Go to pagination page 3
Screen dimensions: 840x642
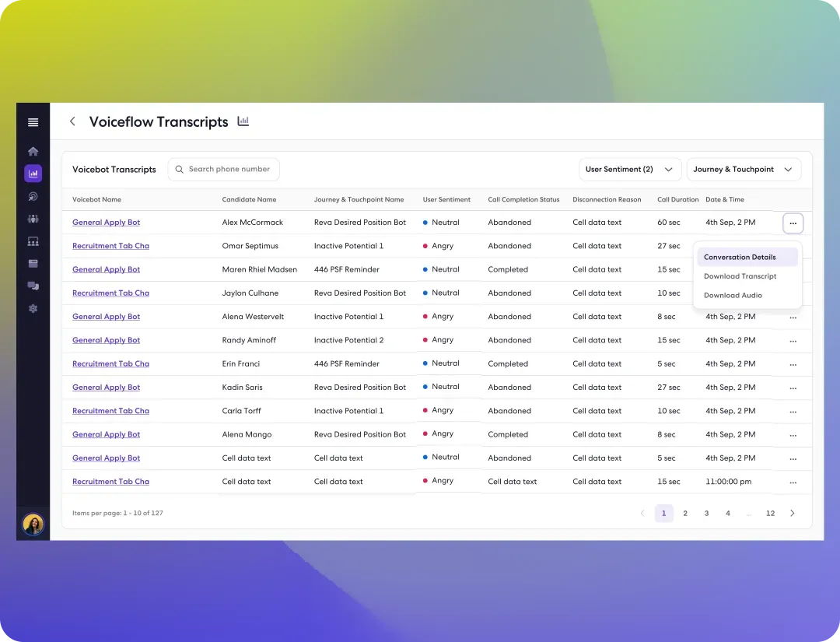706,514
